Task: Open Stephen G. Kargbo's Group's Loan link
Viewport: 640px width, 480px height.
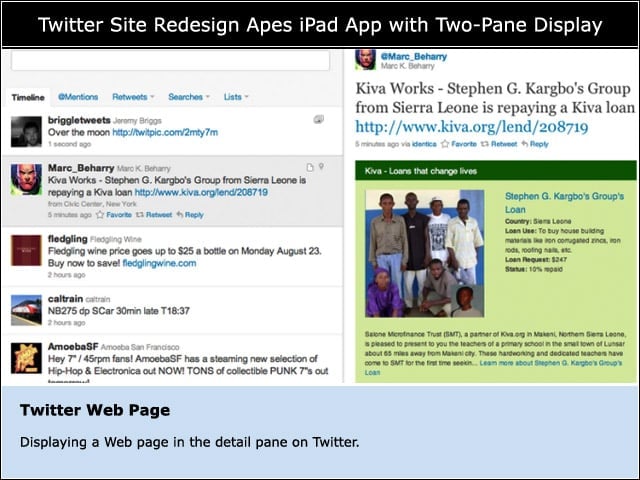Action: [564, 203]
